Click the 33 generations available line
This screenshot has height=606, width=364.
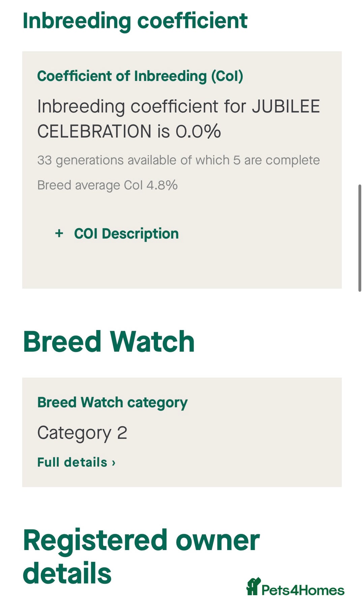tap(179, 160)
